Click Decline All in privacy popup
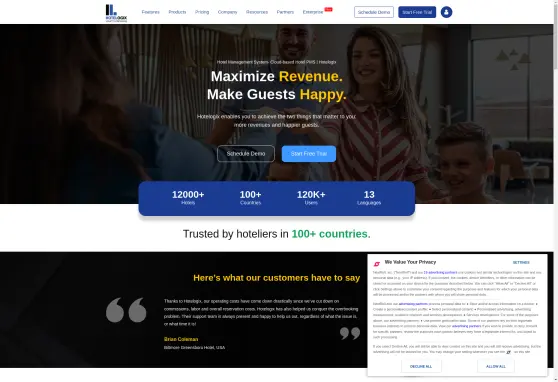The image size is (558, 382). point(421,366)
